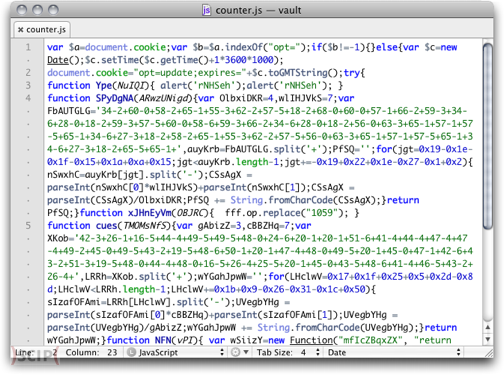Click 'setTime' in the code
This screenshot has width=504, height=375.
click(x=120, y=60)
